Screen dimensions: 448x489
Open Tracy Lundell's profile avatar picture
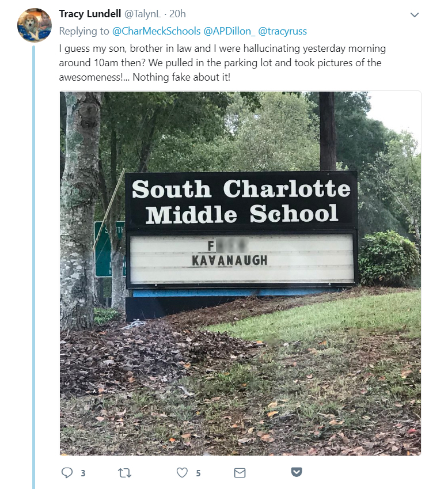[x=35, y=25]
